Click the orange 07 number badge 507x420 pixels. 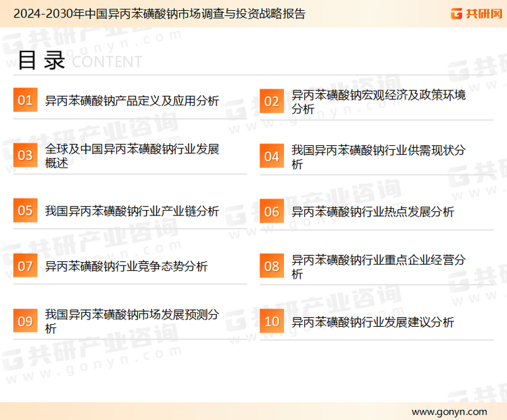pos(25,265)
